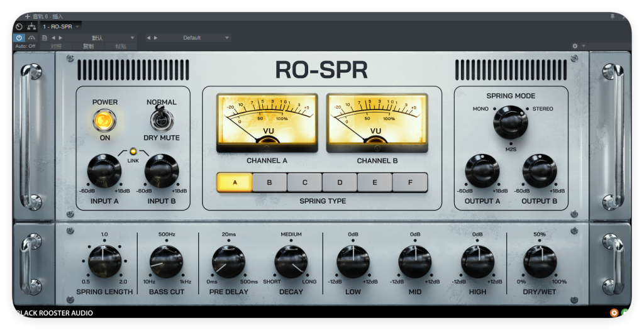Click the sidechain icon next to bypass

pos(31,38)
